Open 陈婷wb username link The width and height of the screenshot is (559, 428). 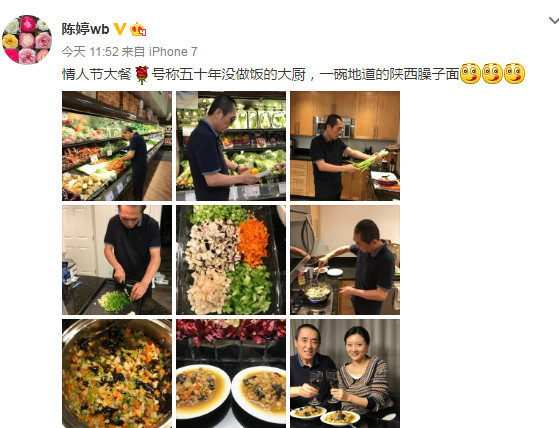click(85, 29)
